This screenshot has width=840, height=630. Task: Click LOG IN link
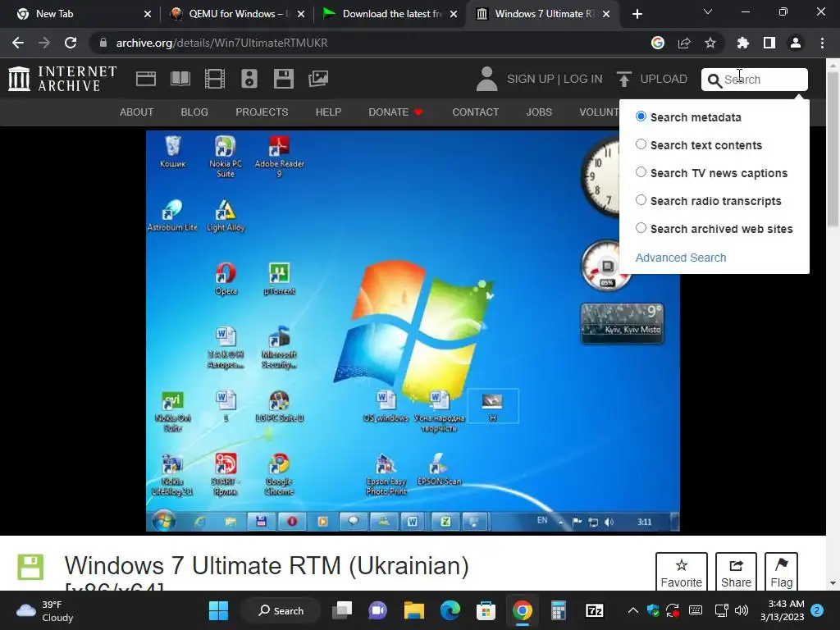583,79
